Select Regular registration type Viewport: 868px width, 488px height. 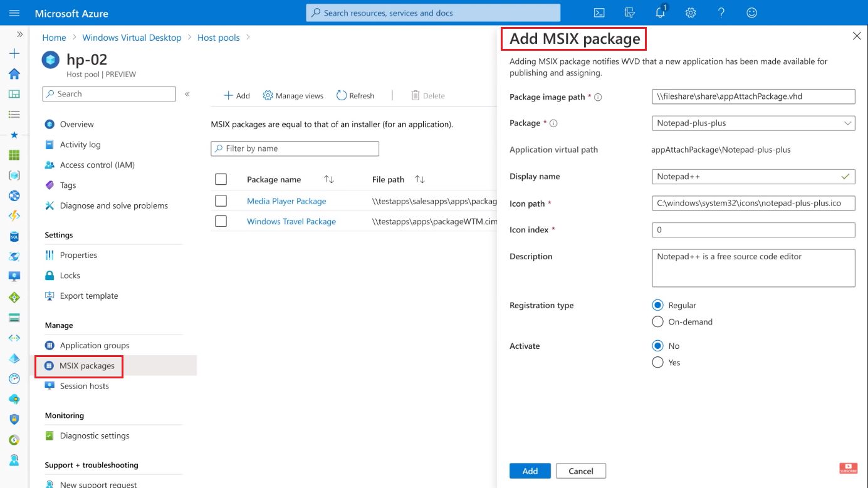pos(657,305)
